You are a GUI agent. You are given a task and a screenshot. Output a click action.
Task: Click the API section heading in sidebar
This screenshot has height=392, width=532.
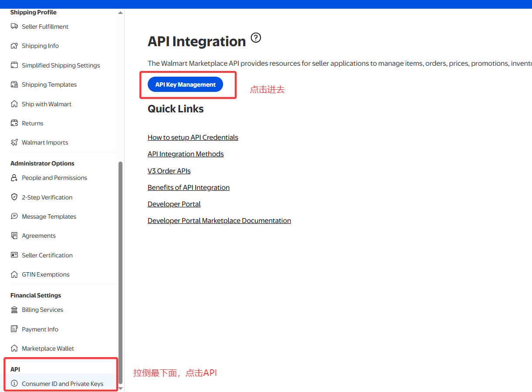pos(15,369)
